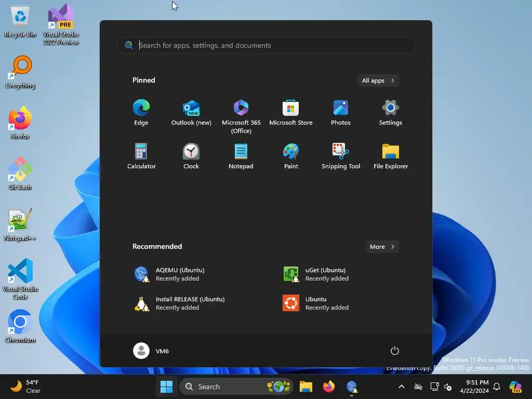Switch to AQEMU app on taskbar
Screen dimensions: 532x399
pyautogui.click(x=352, y=387)
